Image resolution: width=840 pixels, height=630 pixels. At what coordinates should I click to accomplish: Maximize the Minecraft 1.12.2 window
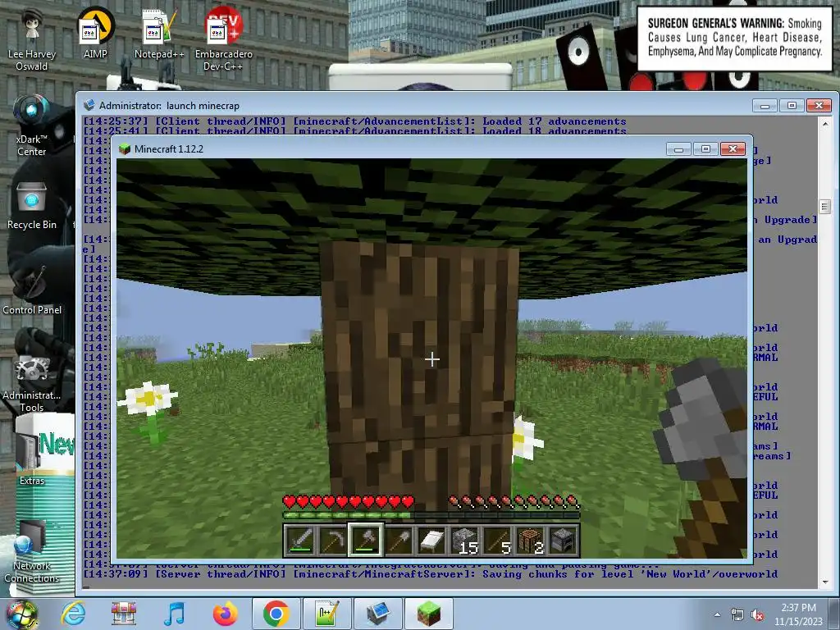pyautogui.click(x=705, y=149)
